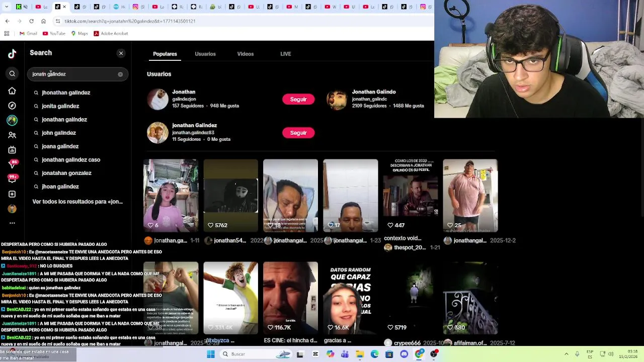Choose suggestion 'jhoan galindez'

coord(60,187)
